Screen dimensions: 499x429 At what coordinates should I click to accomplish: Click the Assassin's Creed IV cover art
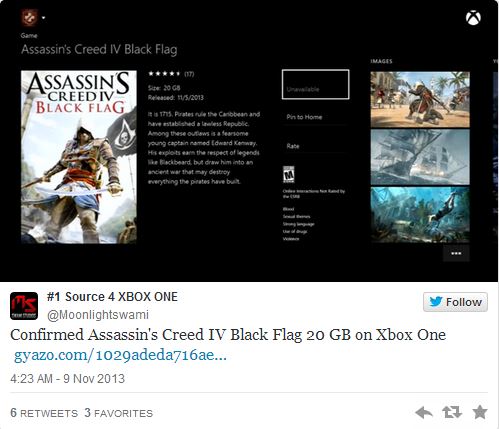click(79, 157)
